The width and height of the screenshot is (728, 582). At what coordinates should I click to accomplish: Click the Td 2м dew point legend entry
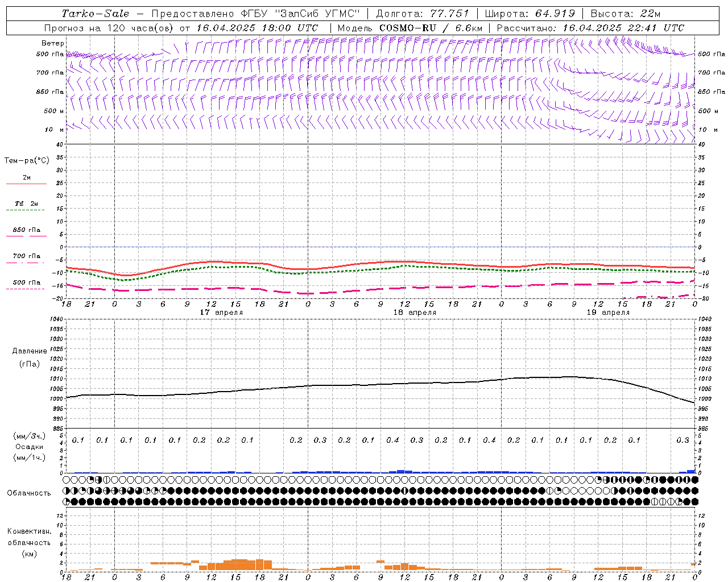tap(27, 203)
